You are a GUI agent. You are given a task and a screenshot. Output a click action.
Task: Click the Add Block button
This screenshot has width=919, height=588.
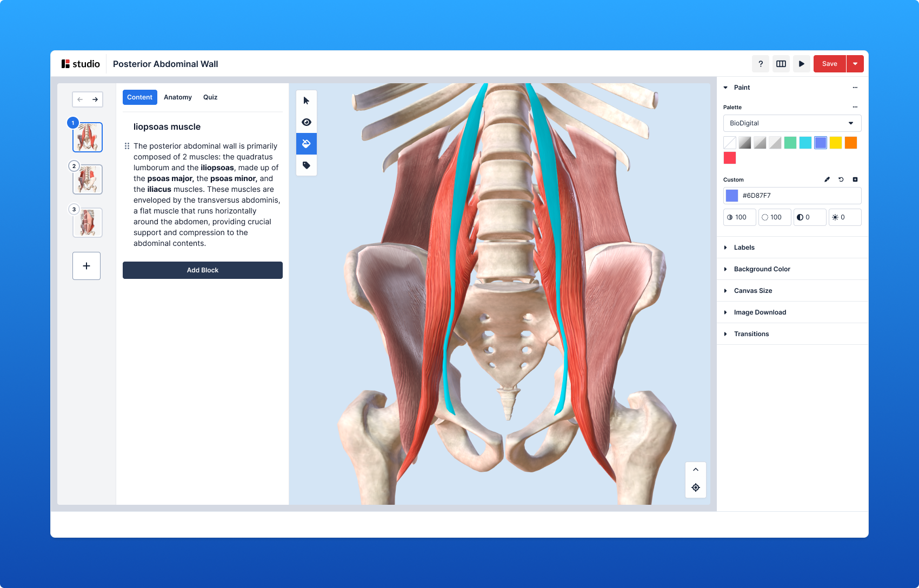click(x=203, y=270)
